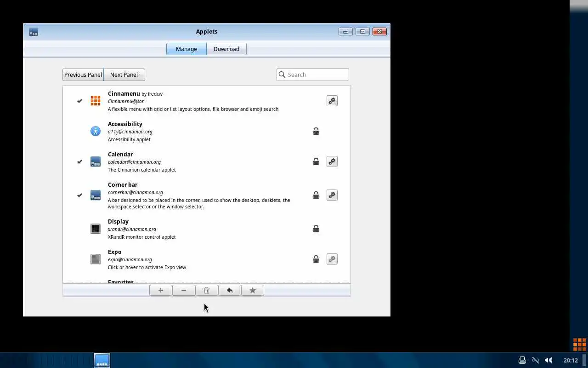Click the search magnifier icon

coord(282,75)
